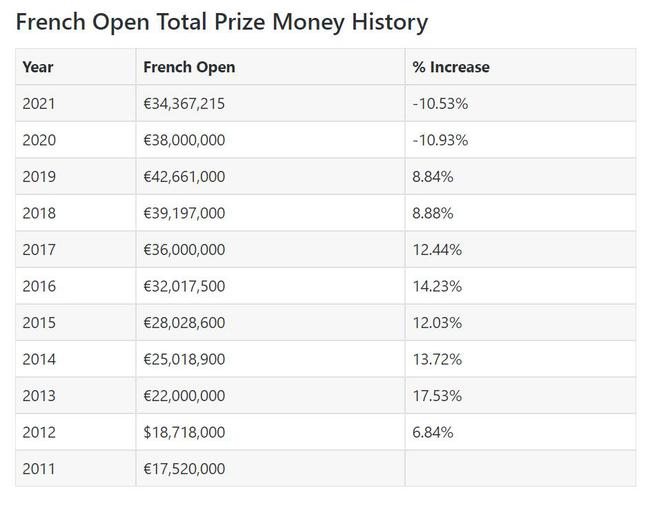Click the €34,367,215 prize money cell
Image resolution: width=650 pixels, height=510 pixels.
pos(184,103)
